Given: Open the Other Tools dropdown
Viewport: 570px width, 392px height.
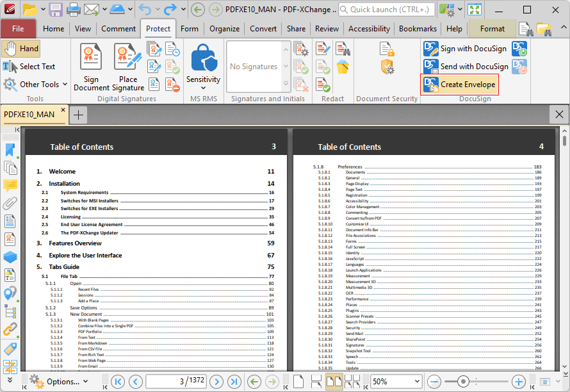Looking at the screenshot, I should coord(35,85).
